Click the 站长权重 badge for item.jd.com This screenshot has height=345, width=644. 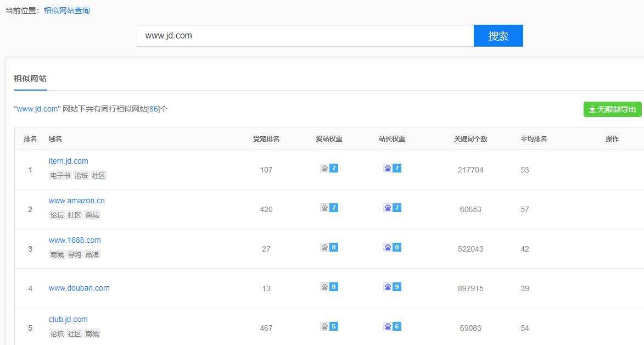[392, 168]
